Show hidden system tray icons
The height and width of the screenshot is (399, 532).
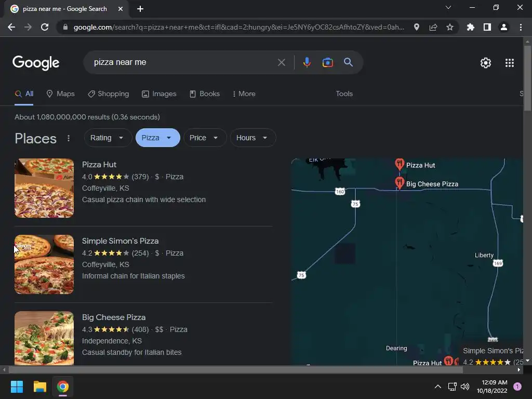(x=438, y=387)
